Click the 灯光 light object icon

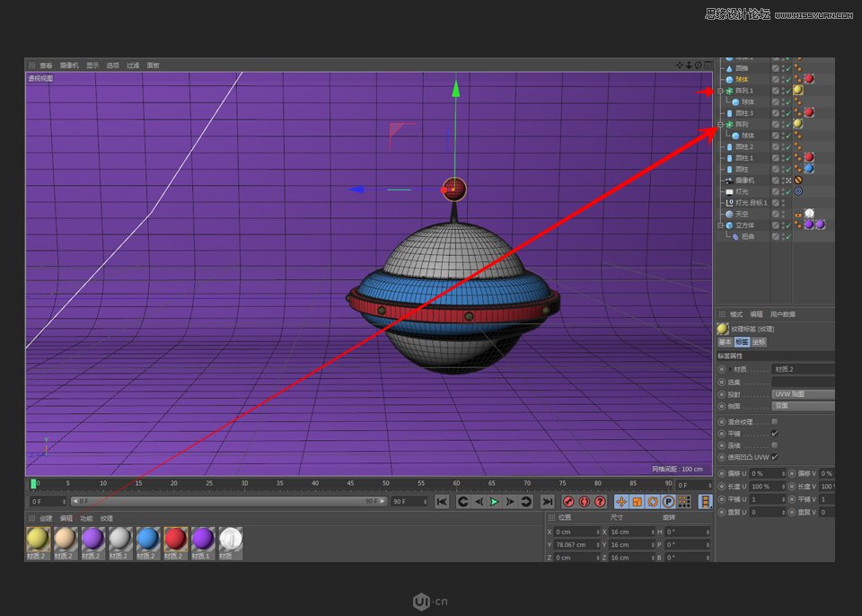click(x=730, y=191)
